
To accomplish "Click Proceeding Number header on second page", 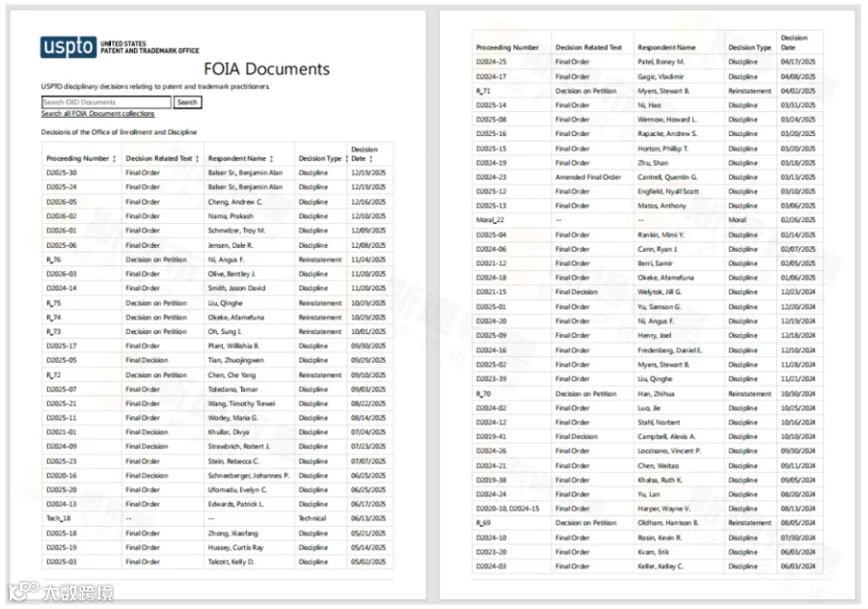I will pyautogui.click(x=507, y=47).
